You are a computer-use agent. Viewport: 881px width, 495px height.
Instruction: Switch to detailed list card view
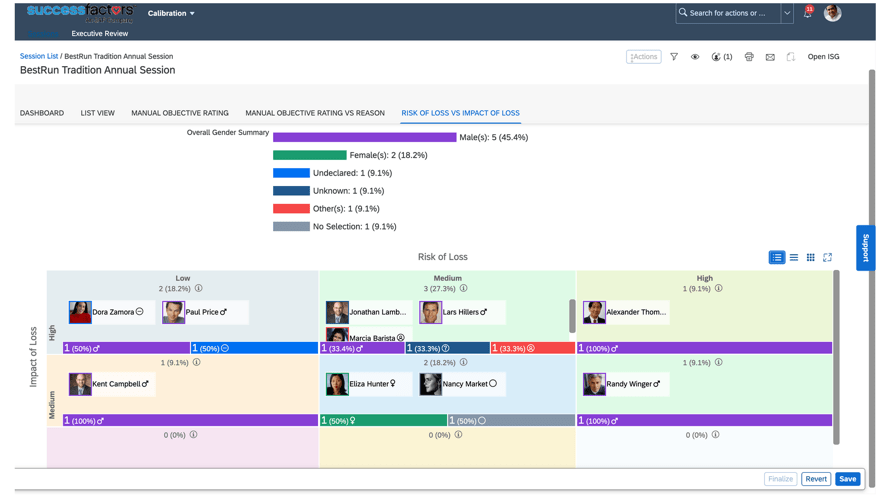click(776, 258)
